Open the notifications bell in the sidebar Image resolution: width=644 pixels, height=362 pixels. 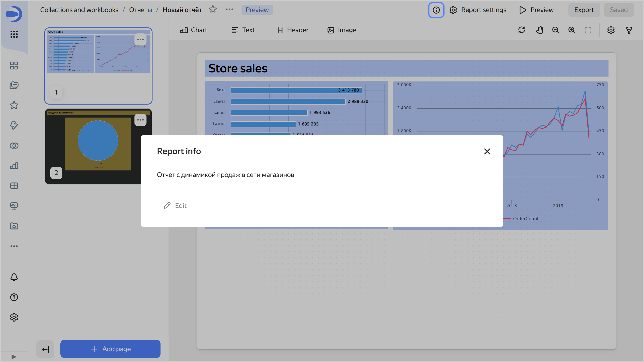(14, 277)
